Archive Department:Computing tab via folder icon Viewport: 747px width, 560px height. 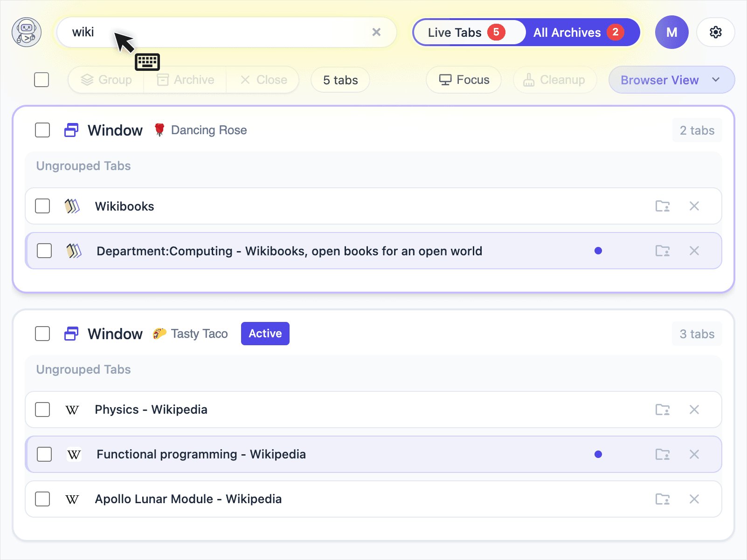click(x=663, y=251)
